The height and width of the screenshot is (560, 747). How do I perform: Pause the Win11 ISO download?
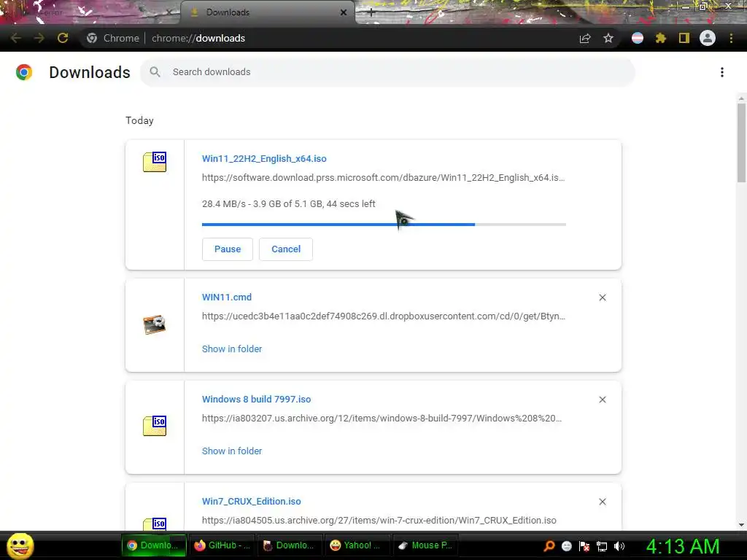(228, 249)
